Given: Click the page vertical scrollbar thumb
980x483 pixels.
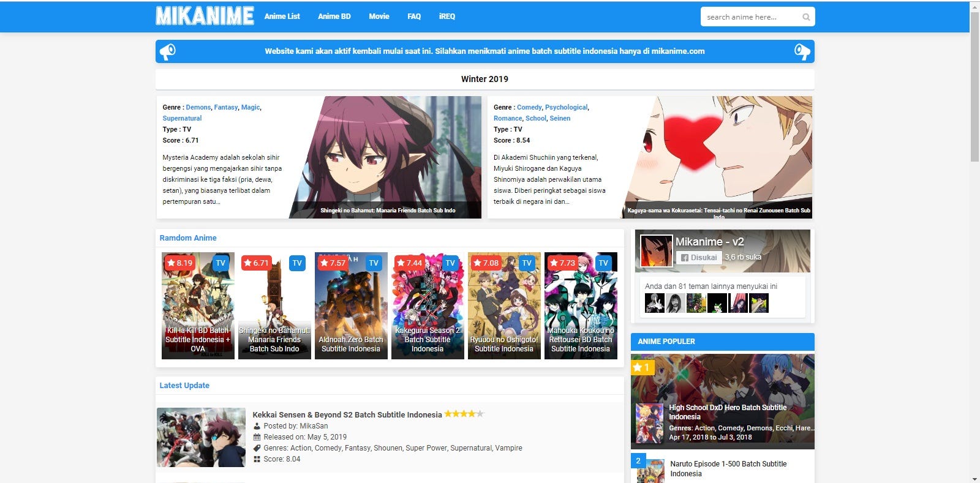Looking at the screenshot, I should (x=974, y=86).
